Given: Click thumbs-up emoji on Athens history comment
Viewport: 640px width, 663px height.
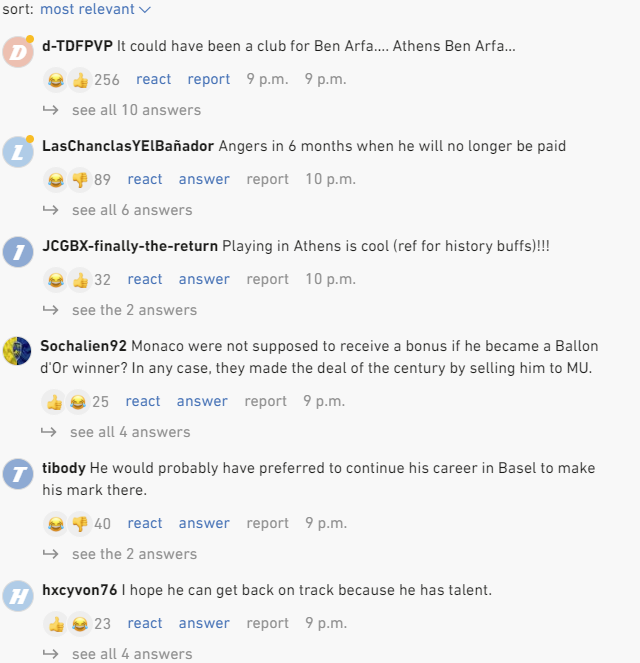Looking at the screenshot, I should click(80, 279).
